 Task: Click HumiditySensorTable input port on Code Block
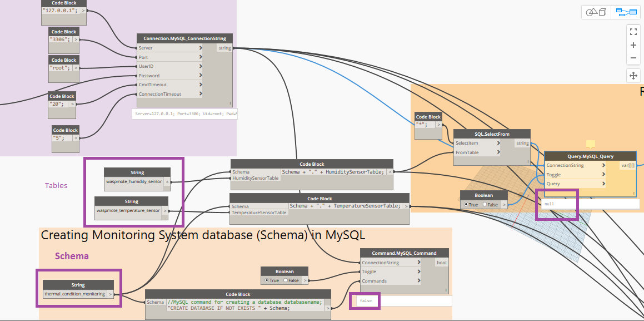point(256,178)
